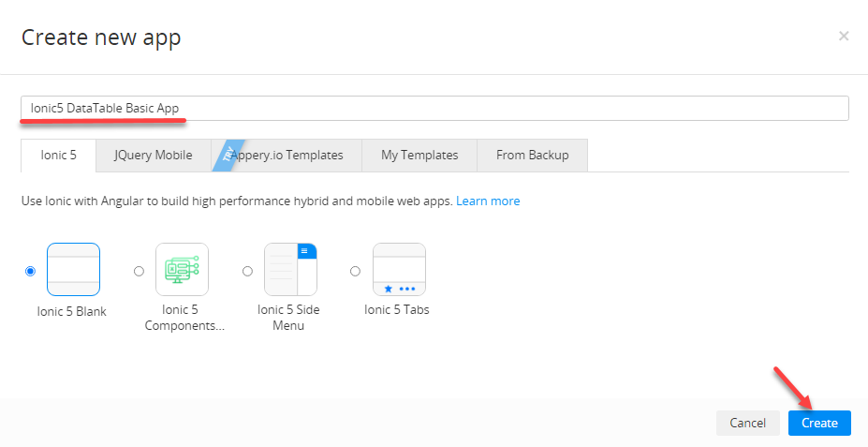This screenshot has width=868, height=447.
Task: Enable the Ionic 5 Blank radio button
Action: tap(31, 271)
